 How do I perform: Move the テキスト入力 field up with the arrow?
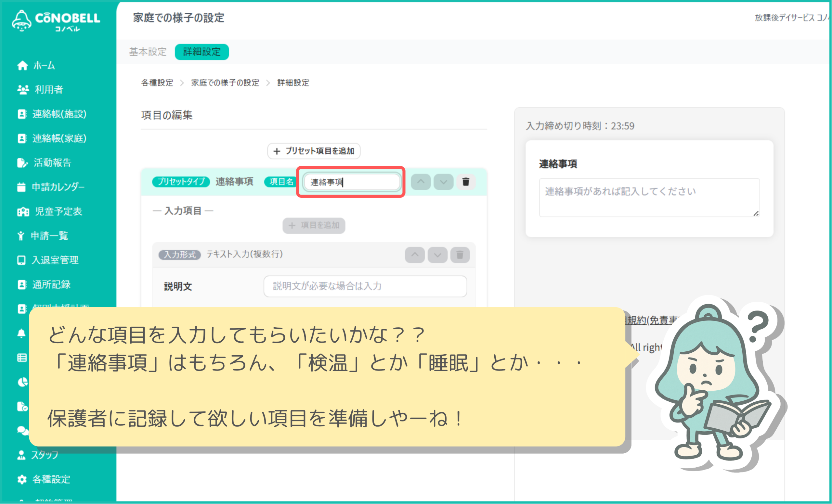(x=415, y=255)
